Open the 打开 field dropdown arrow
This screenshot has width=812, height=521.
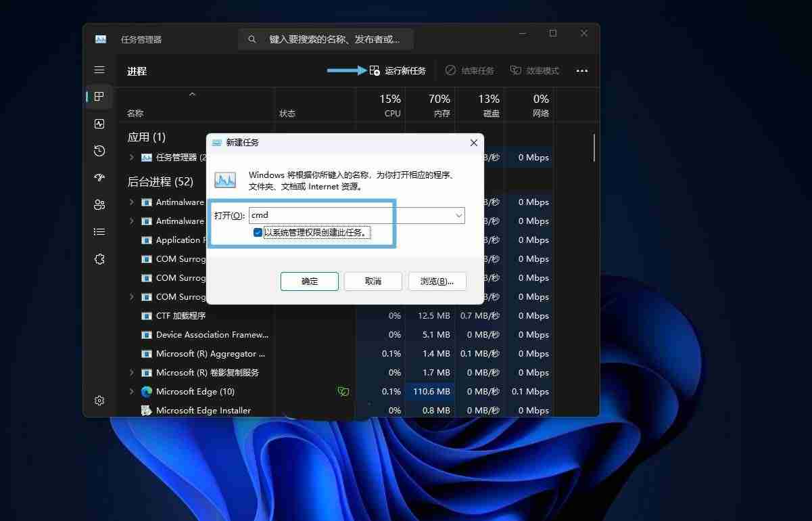pos(460,215)
